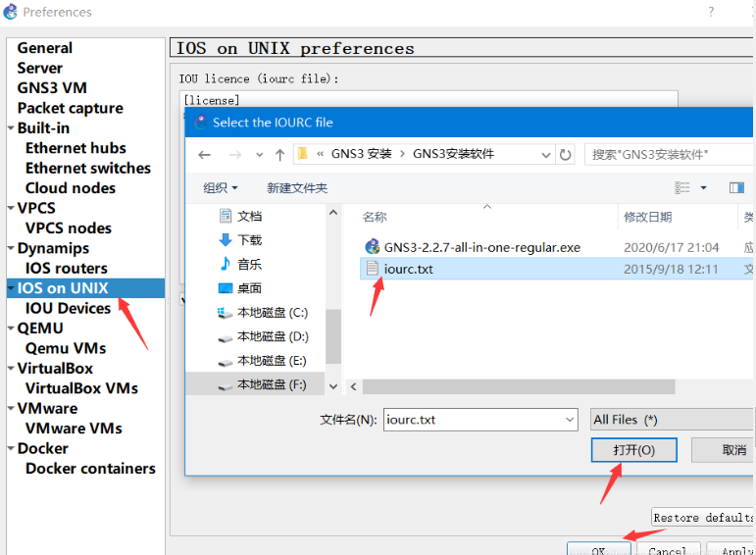The image size is (756, 555).
Task: Open local disk (E:)
Action: point(263,361)
